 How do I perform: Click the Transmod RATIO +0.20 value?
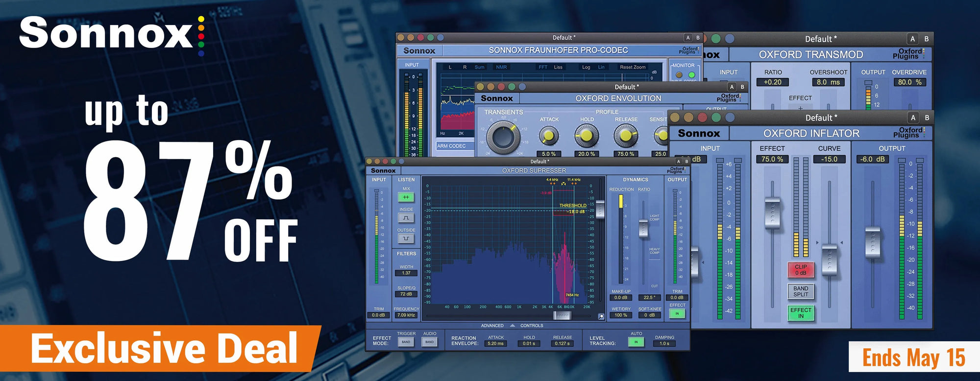click(x=773, y=82)
